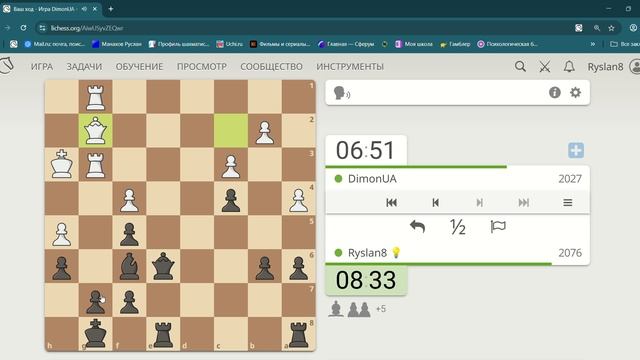Open the ОБУЧЕНИЕ menu
Screen dimensions: 640x360
coord(140,67)
